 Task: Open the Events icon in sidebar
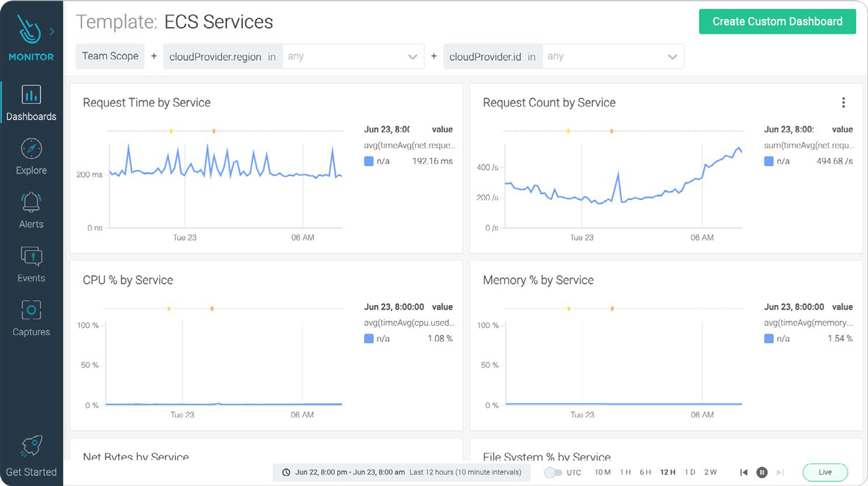[x=31, y=256]
